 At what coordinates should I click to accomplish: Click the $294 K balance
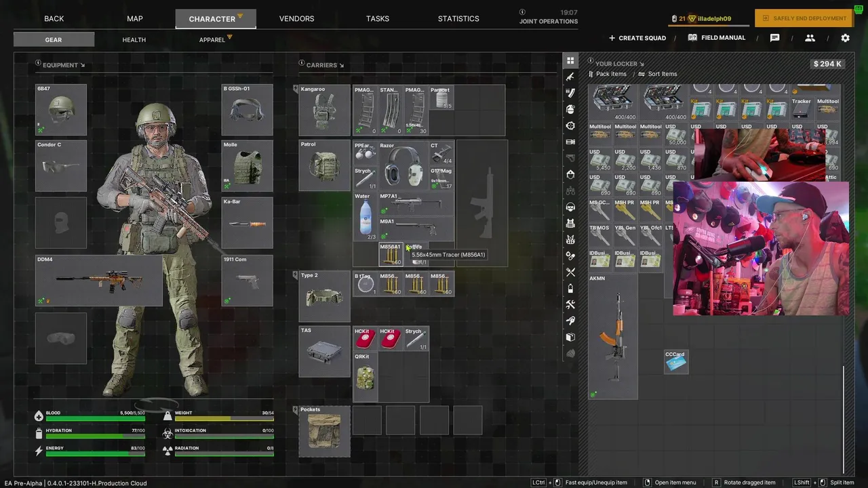827,64
